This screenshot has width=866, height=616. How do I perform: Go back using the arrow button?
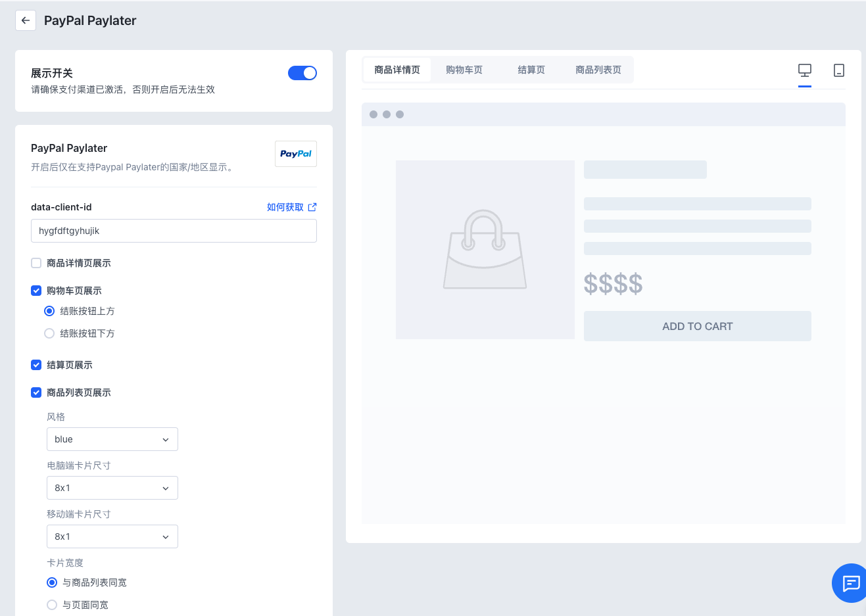click(x=26, y=20)
